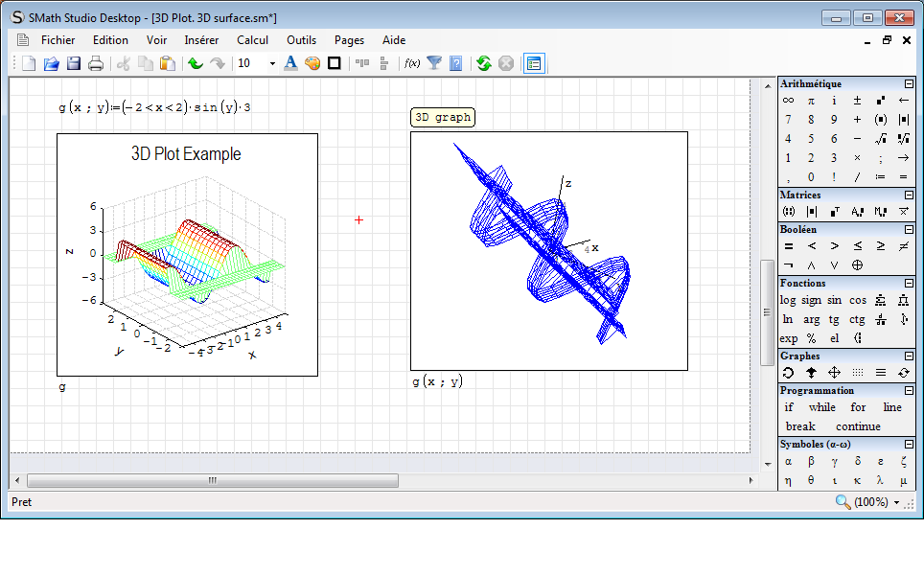Image resolution: width=924 pixels, height=575 pixels.
Task: Click the print icon in the toolbar
Action: point(96,63)
